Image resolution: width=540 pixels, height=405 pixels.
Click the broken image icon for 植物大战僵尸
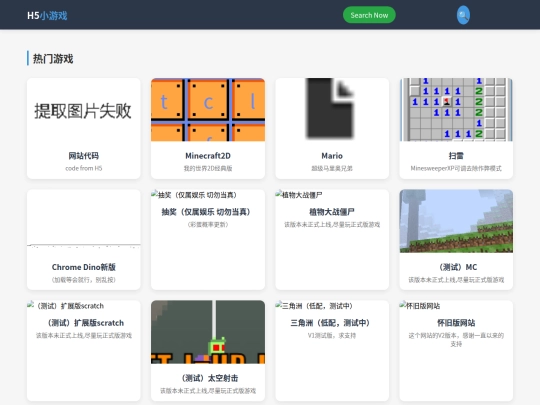(x=279, y=195)
